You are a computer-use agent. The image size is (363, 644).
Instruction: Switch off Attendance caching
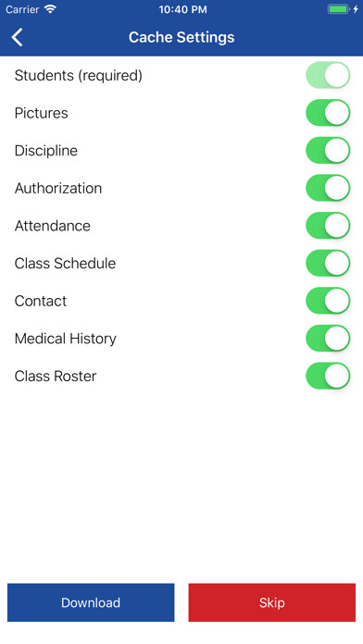pyautogui.click(x=328, y=226)
